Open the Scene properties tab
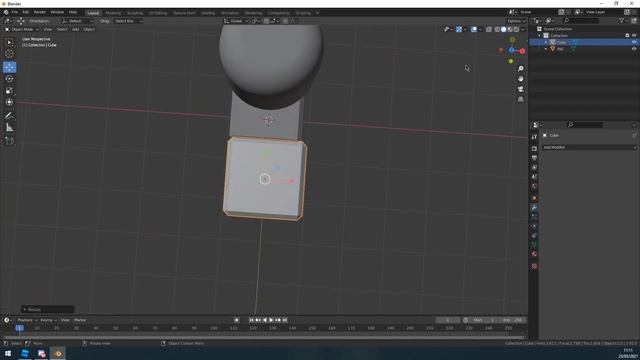 coord(534,177)
